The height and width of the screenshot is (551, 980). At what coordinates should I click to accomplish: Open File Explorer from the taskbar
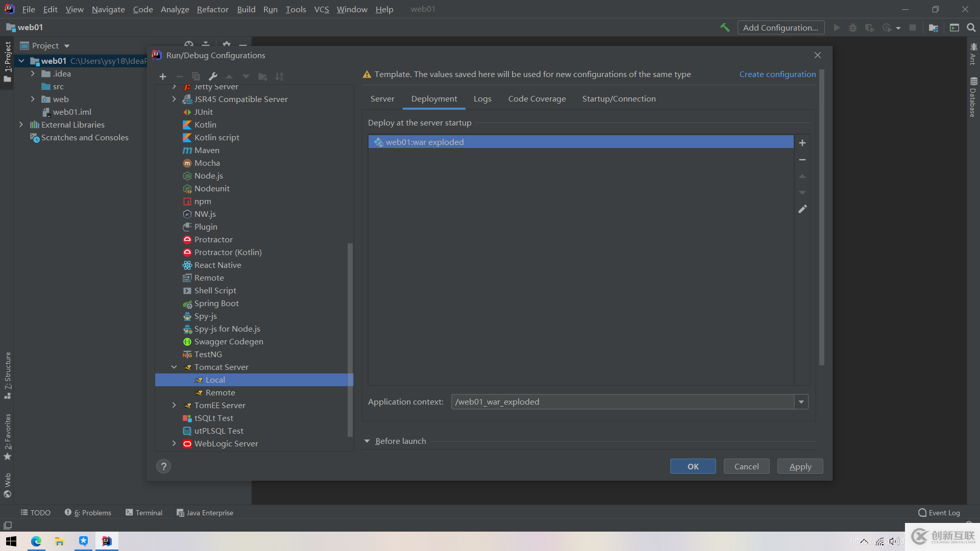(60, 541)
